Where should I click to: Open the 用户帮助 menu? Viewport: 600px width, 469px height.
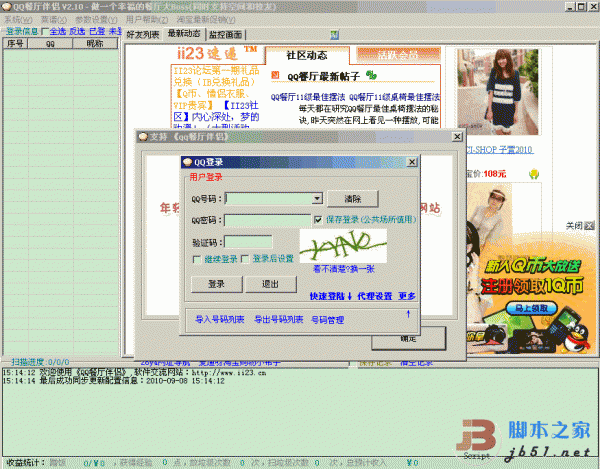click(x=147, y=19)
